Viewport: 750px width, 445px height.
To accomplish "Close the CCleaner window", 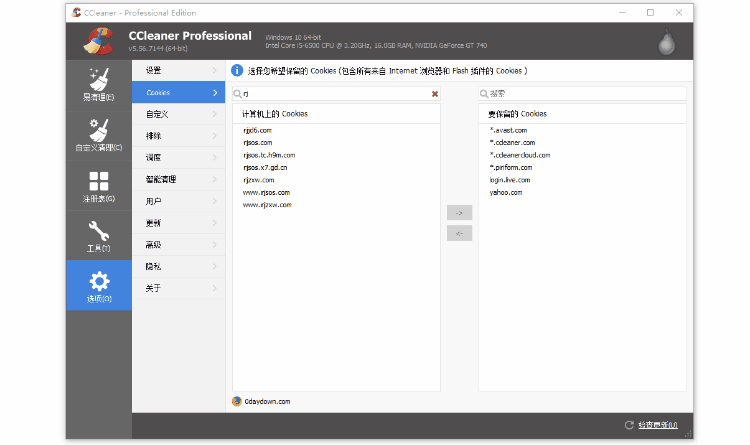I will point(679,12).
